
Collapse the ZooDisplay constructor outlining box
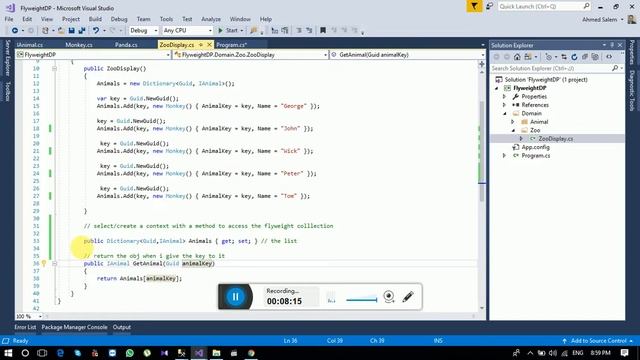point(54,69)
